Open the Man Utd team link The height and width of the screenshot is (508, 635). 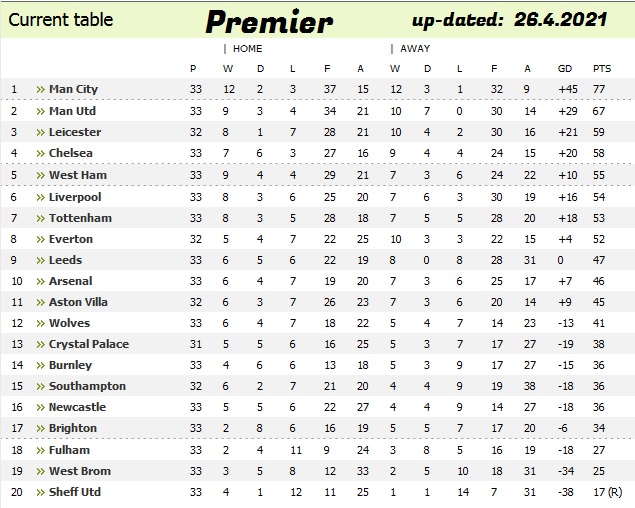[x=72, y=111]
